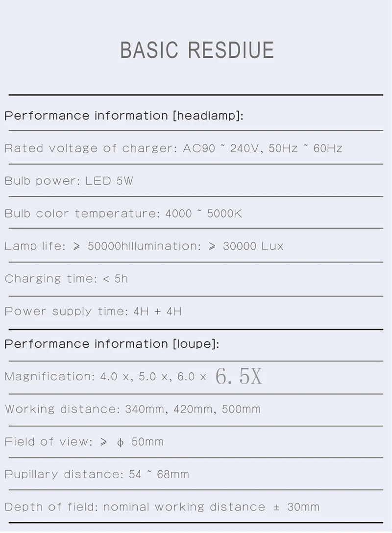Screen dimensions: 392x533
Task: Select the 340mm working distance value
Action: [145, 410]
